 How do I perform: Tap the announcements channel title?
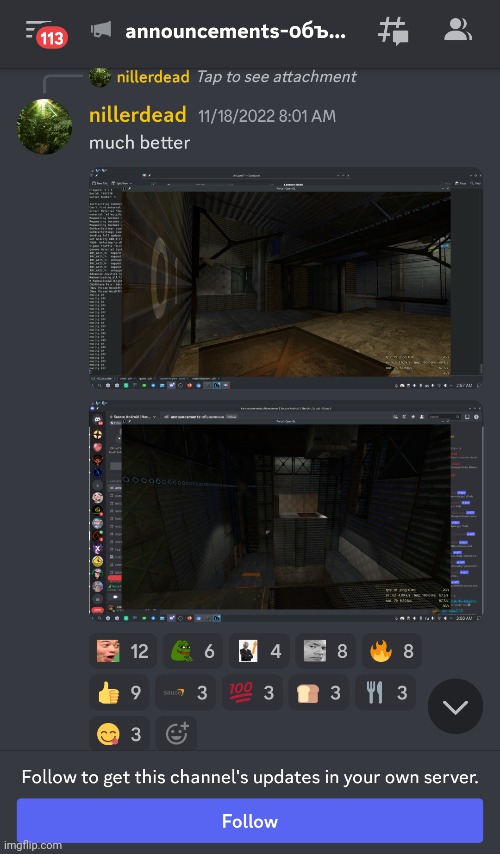point(235,31)
